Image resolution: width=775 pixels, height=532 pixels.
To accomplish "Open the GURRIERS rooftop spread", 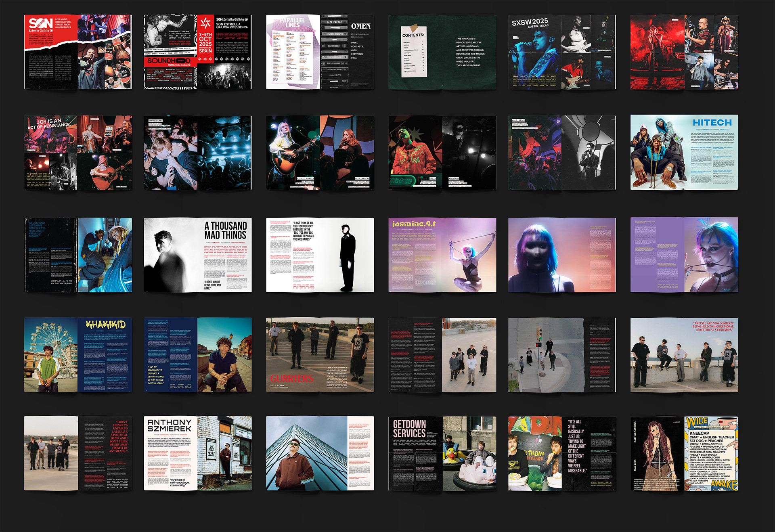I will (x=320, y=355).
